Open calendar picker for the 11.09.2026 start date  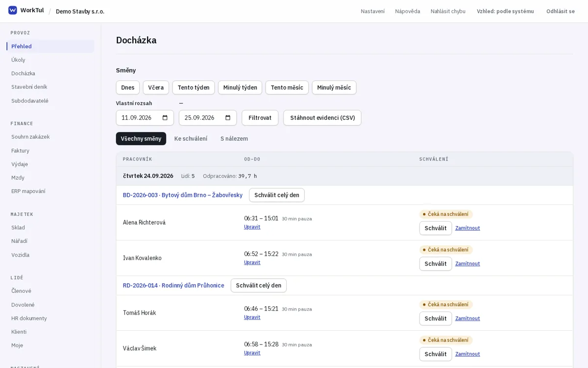pyautogui.click(x=165, y=118)
